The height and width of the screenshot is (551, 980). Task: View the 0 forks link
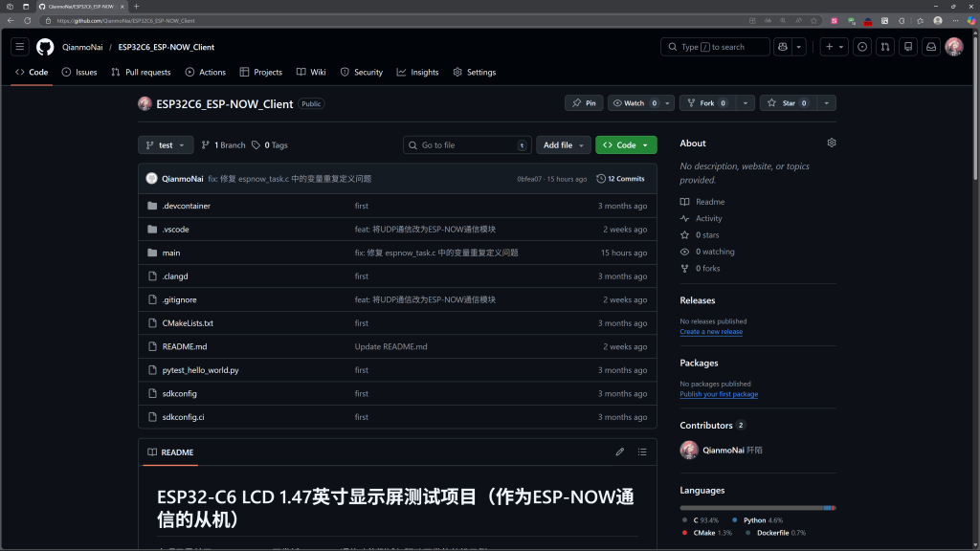tap(701, 269)
